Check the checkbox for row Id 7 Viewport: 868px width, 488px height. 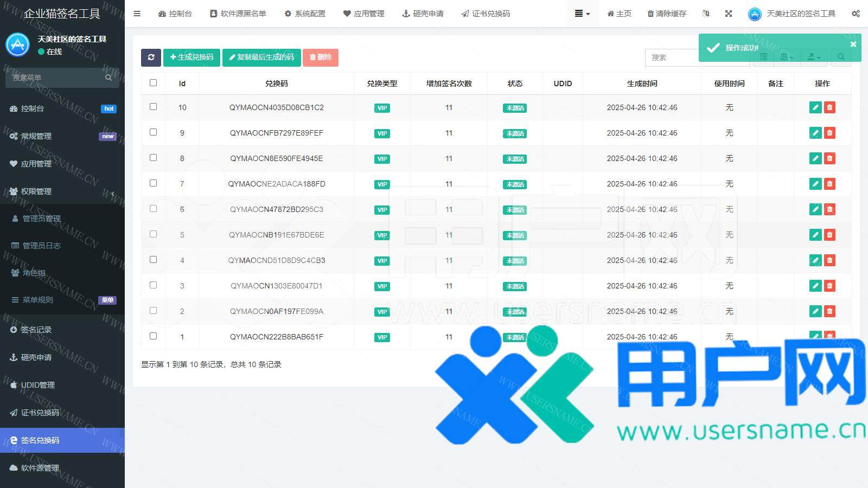pyautogui.click(x=153, y=183)
